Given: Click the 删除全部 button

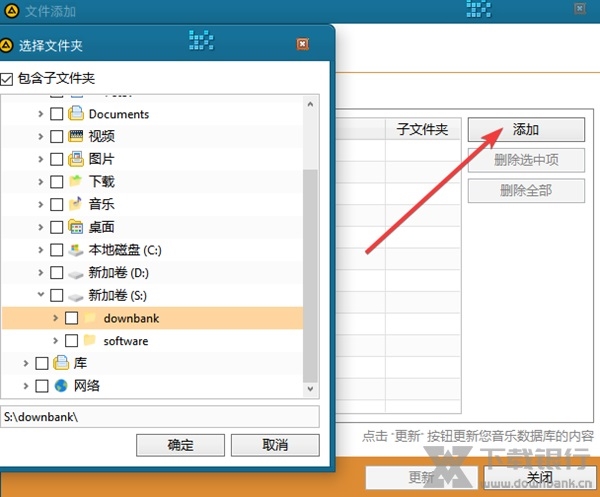Looking at the screenshot, I should [526, 190].
